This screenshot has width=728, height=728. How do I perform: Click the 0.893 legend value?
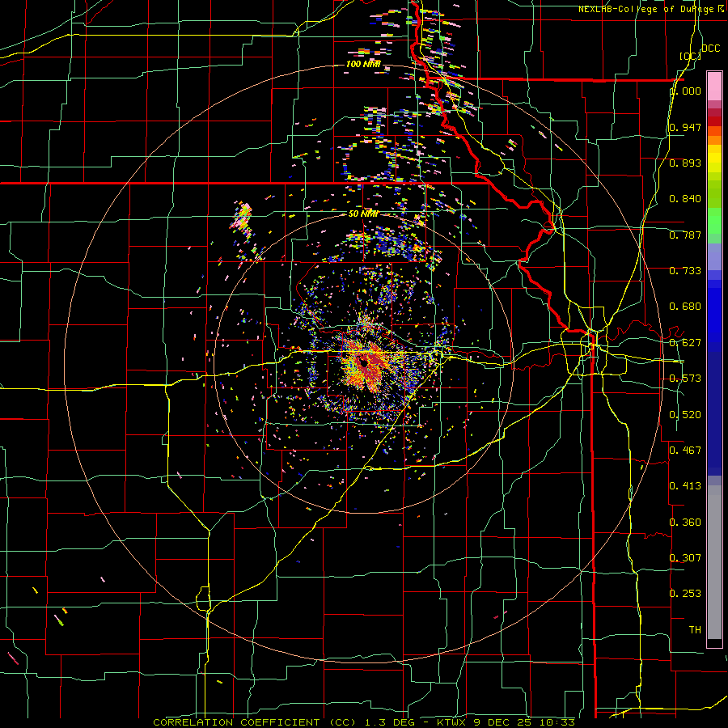click(685, 163)
